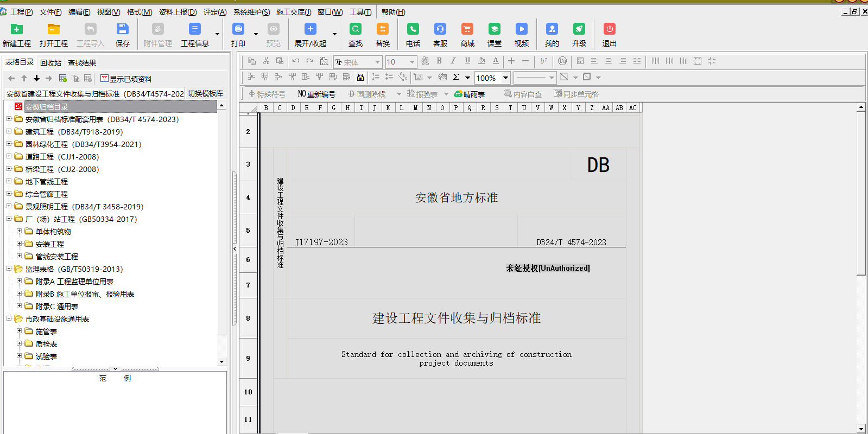Toggle underline formatting
Image resolution: width=868 pixels, height=434 pixels.
tap(467, 61)
